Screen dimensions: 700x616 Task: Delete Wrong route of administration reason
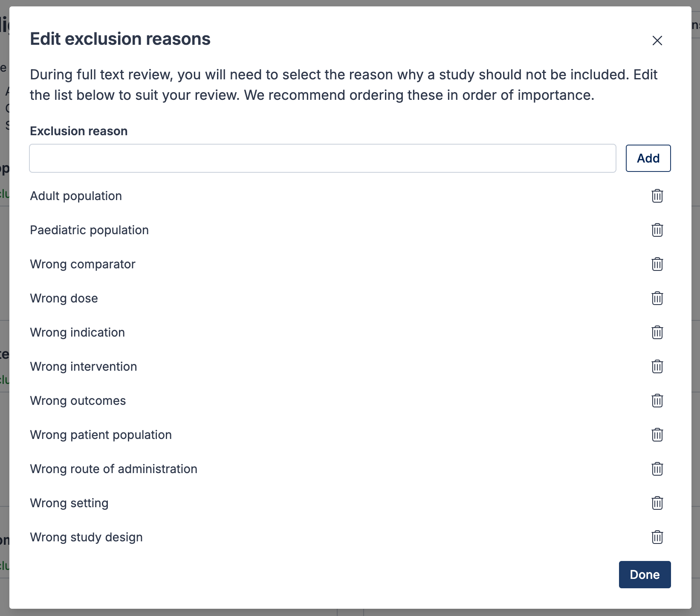657,469
